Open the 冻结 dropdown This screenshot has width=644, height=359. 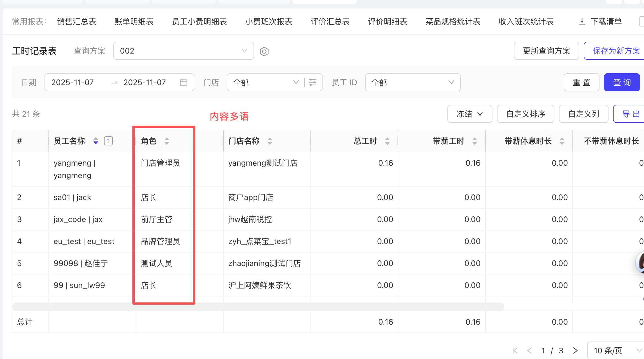(x=469, y=114)
